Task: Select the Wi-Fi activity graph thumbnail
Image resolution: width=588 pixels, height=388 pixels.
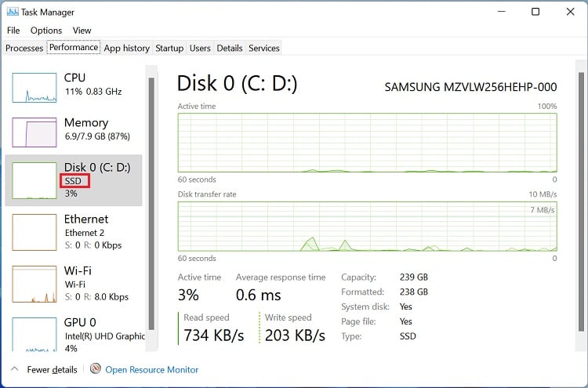Action: tap(34, 285)
